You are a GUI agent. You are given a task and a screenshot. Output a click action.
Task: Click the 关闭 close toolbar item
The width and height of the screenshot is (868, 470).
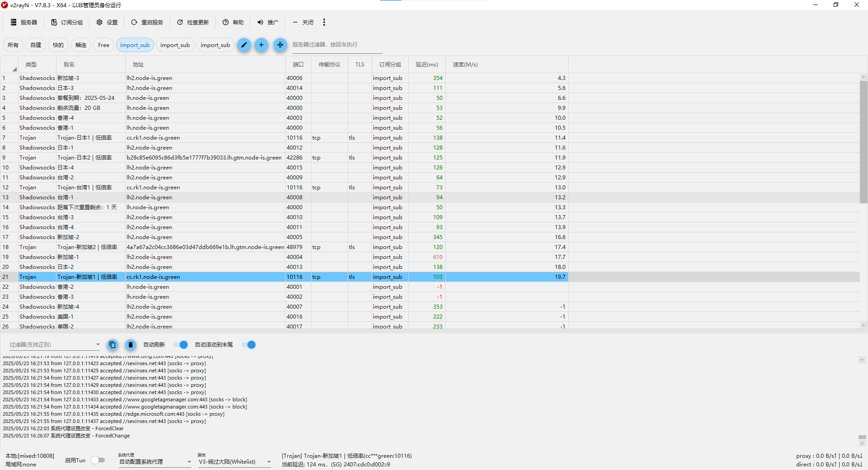point(303,22)
